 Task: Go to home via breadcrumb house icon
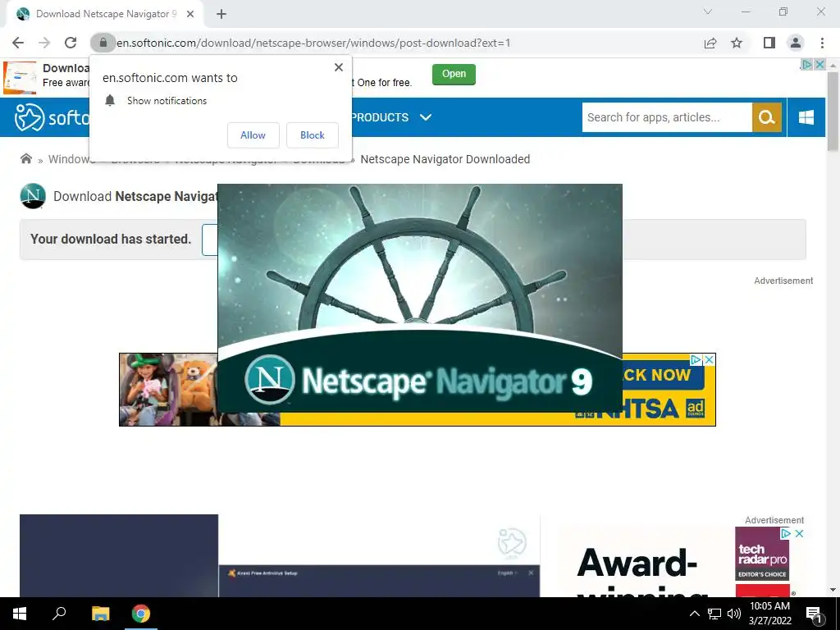(x=25, y=158)
